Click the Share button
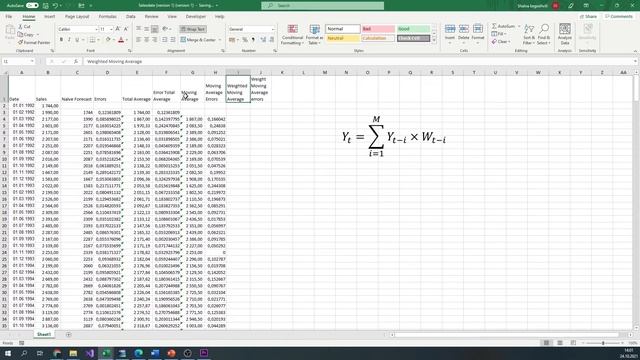This screenshot has width=640, height=360. 588,17
